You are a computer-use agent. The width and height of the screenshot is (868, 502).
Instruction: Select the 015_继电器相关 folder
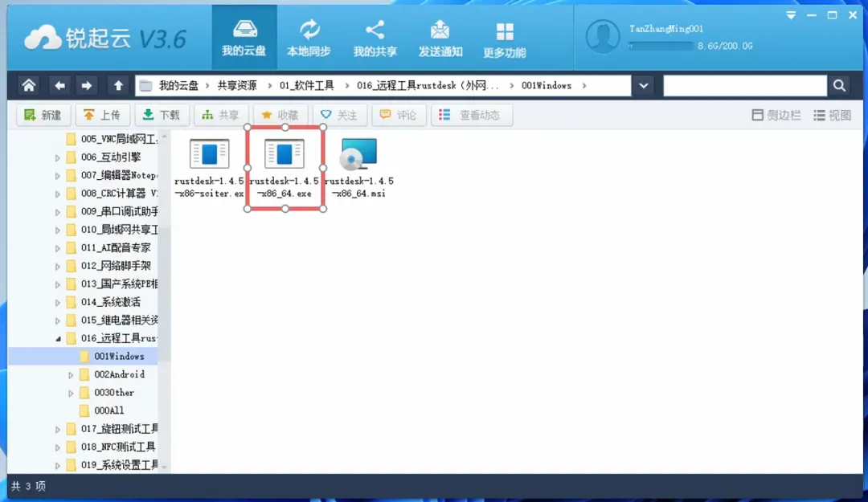click(111, 320)
